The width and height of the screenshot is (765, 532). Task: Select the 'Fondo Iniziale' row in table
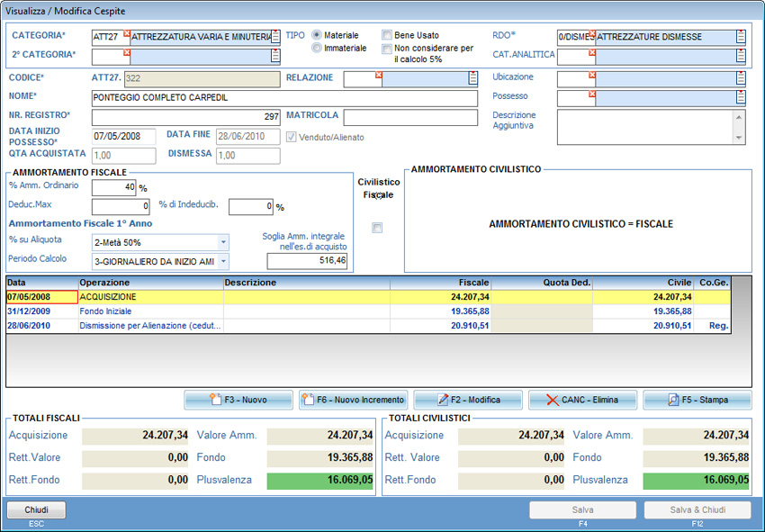(104, 311)
